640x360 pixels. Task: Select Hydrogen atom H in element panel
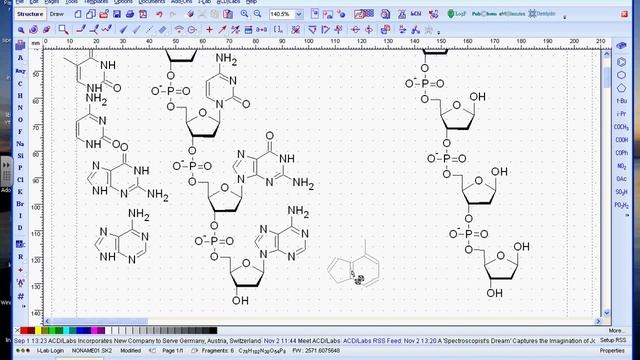[20, 96]
